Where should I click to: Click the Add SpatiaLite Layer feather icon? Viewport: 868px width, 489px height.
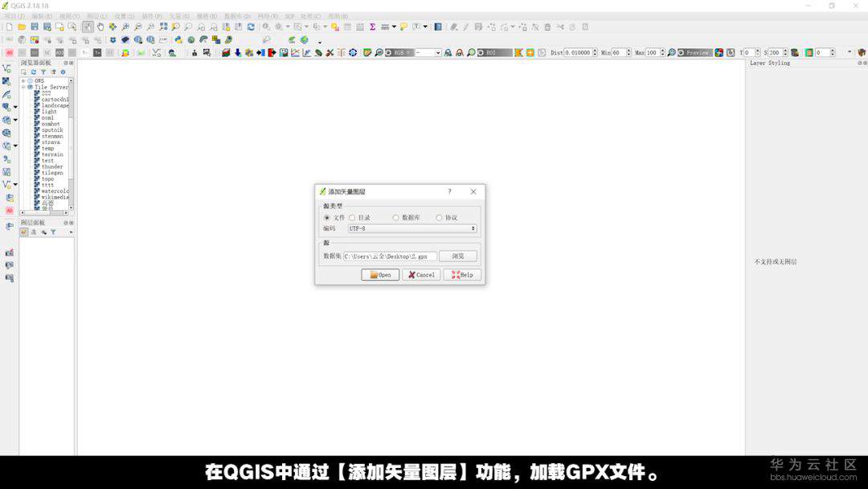click(6, 94)
